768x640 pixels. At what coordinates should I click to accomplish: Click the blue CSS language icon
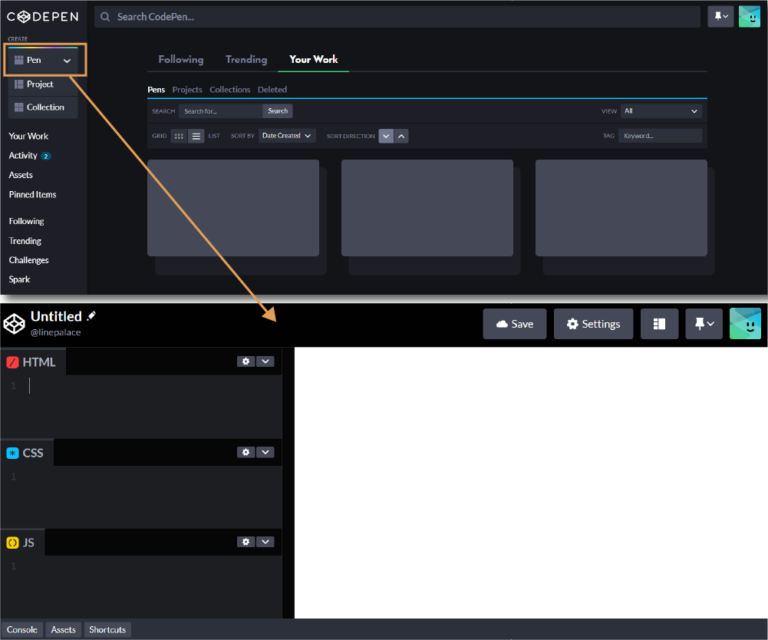(12, 453)
